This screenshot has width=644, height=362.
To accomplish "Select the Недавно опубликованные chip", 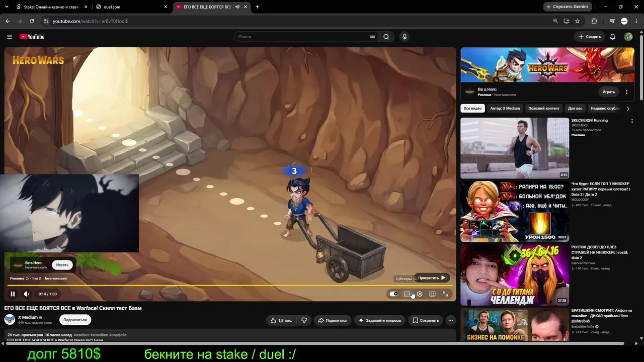I will tap(604, 108).
